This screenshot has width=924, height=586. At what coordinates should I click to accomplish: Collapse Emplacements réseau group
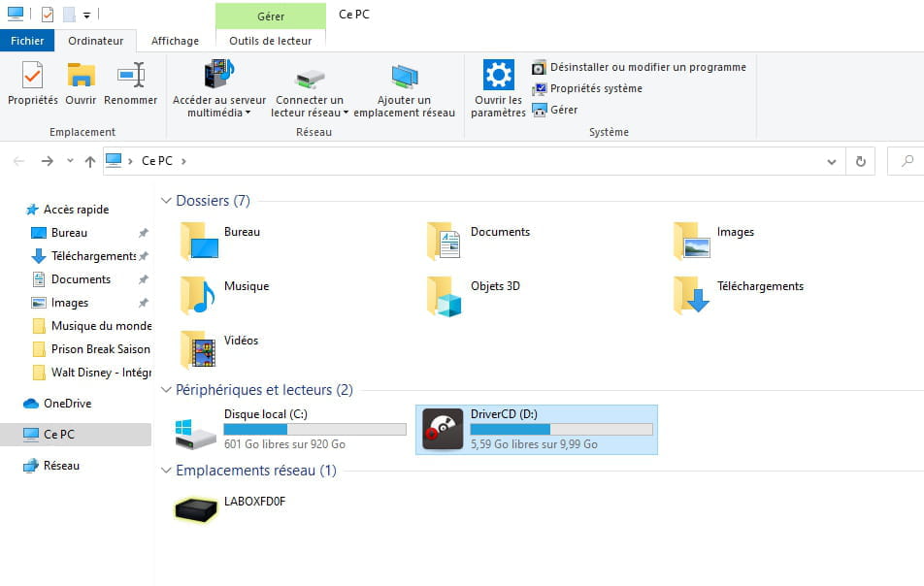click(166, 470)
